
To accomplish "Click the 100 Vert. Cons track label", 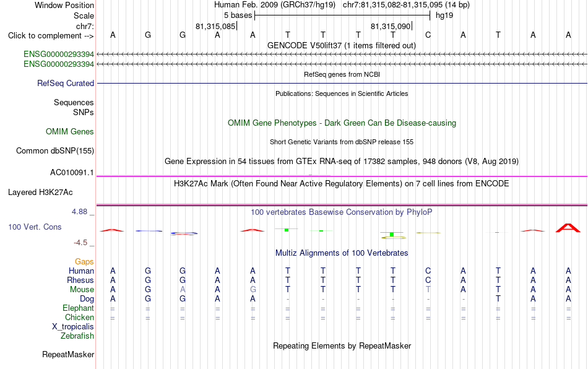I will pyautogui.click(x=35, y=227).
